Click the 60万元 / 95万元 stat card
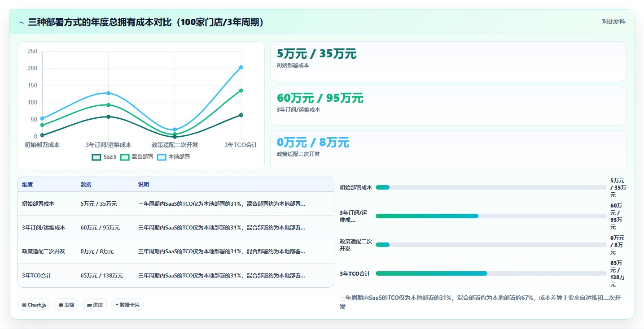Screen dimensions: 644x329 coord(448,105)
